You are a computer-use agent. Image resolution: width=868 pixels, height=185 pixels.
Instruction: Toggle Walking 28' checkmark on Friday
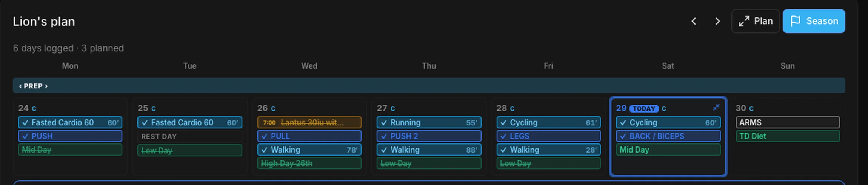click(504, 150)
